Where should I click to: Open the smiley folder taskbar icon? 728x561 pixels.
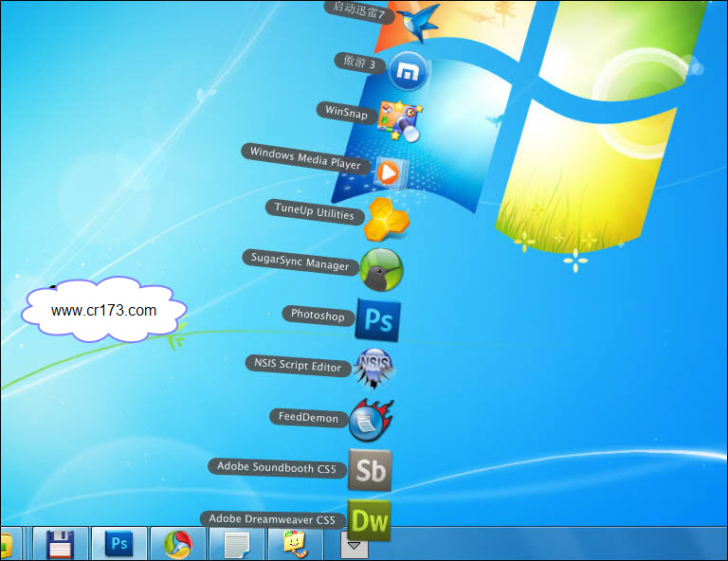(x=295, y=544)
